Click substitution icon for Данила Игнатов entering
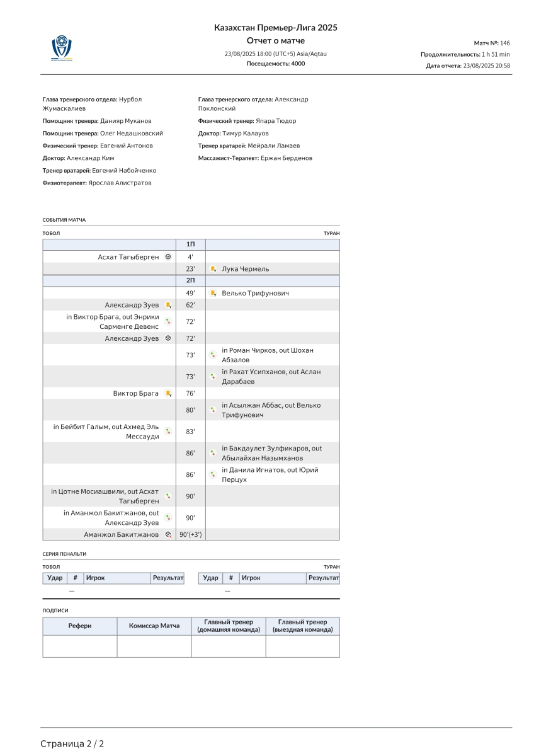 point(213,474)
